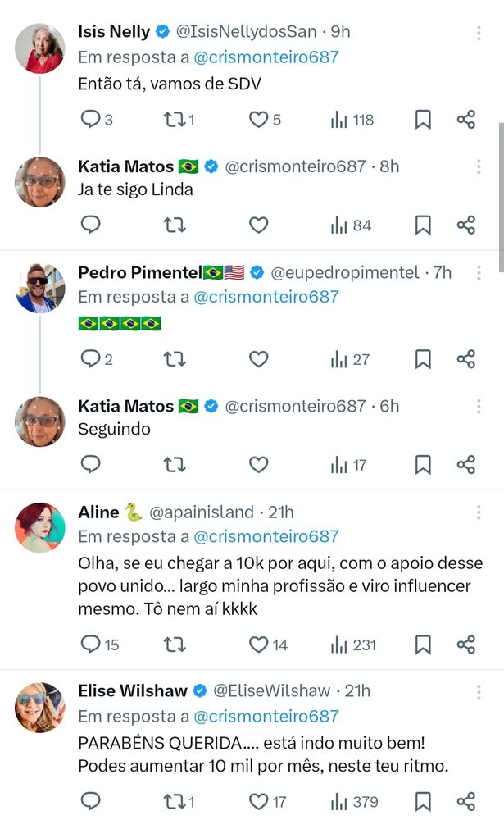
Task: Open more options on Isis Nelly's tweet
Action: pos(478,33)
